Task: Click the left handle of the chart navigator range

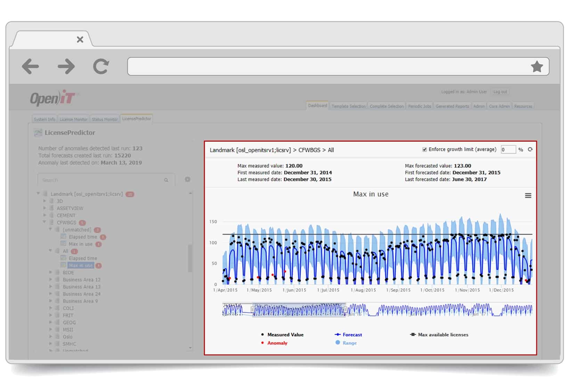Action: pyautogui.click(x=253, y=309)
